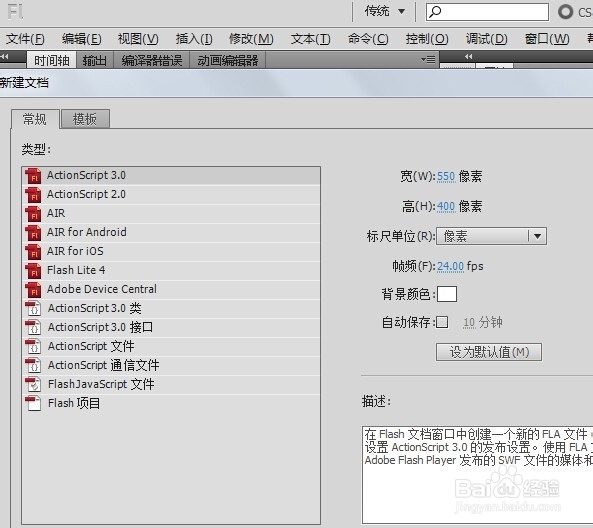593x528 pixels.
Task: Switch to the 时间轴 tab
Action: coord(51,61)
